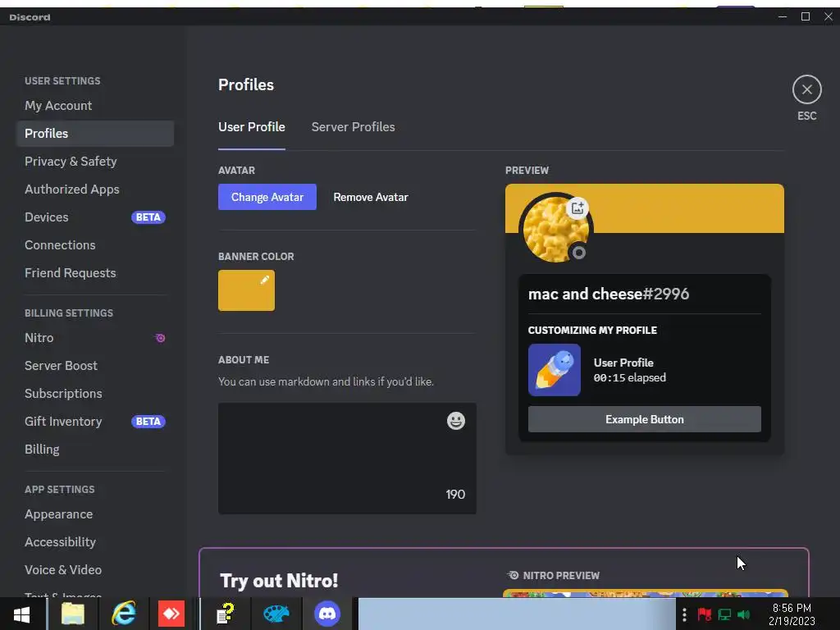840x630 pixels.
Task: Open Server Boost settings
Action: click(95, 366)
